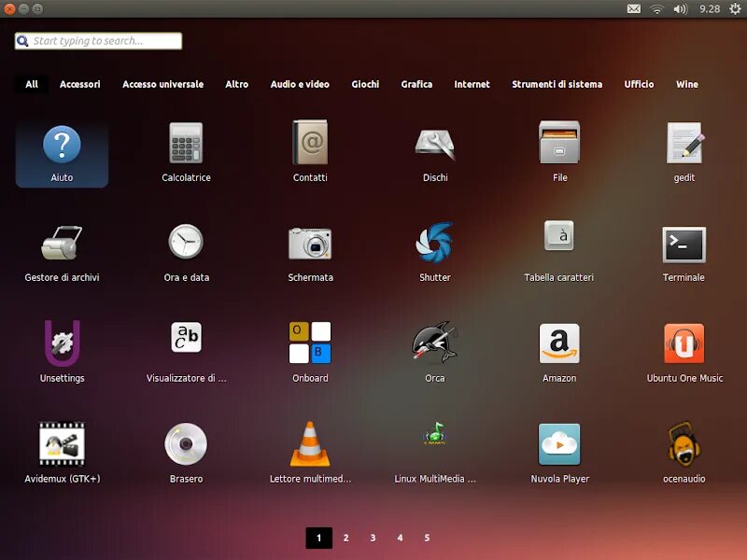Open the File manager icon
This screenshot has width=747, height=560.
pyautogui.click(x=559, y=152)
